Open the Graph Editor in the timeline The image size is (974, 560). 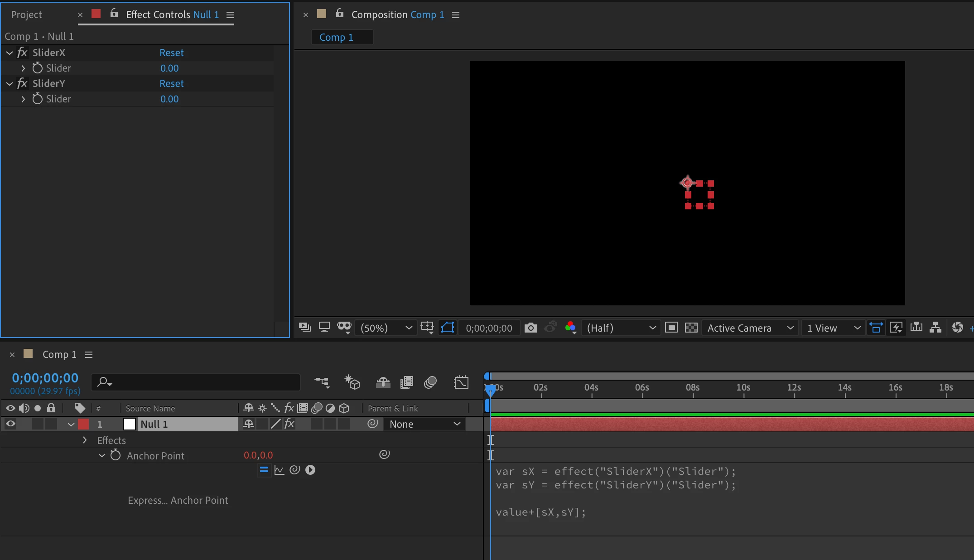click(461, 382)
